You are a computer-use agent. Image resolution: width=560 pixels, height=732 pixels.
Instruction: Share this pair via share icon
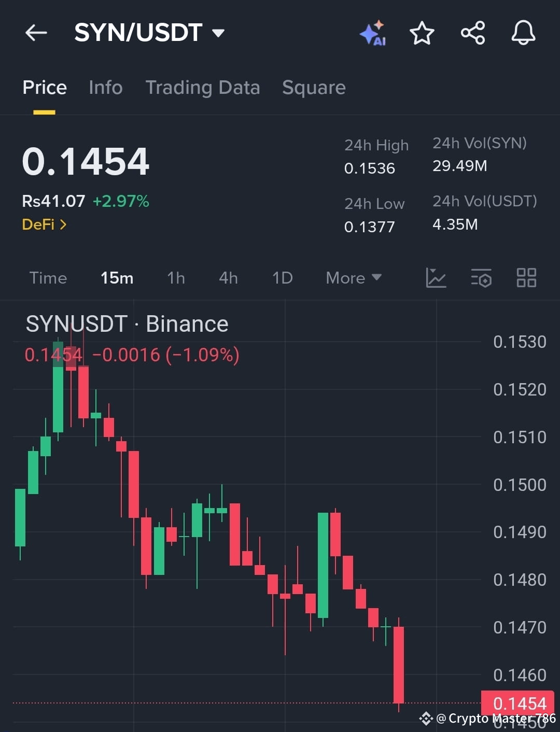click(473, 33)
